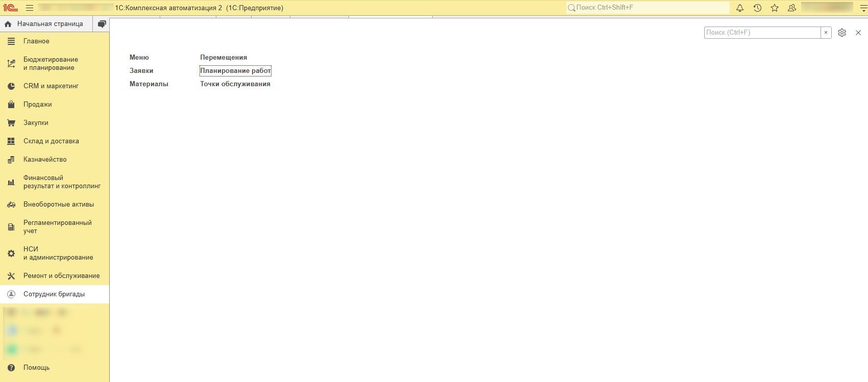
Task: Select the Склад и доставка section
Action: pos(55,141)
